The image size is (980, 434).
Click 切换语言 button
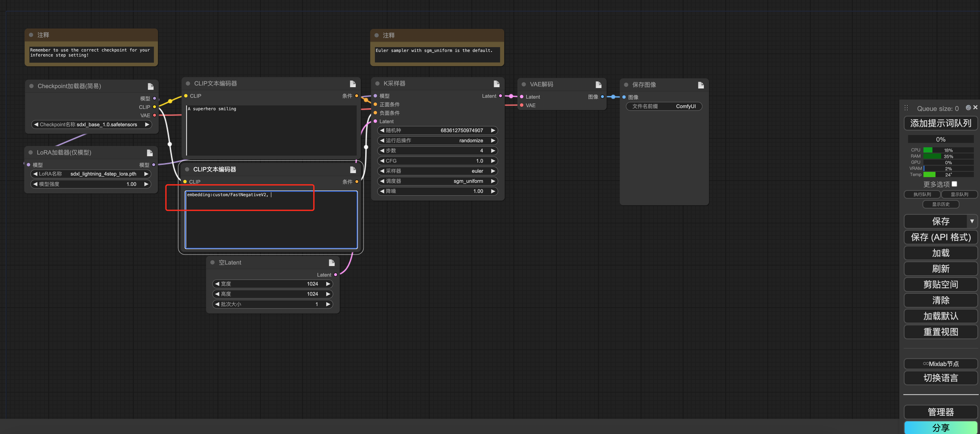pos(941,378)
